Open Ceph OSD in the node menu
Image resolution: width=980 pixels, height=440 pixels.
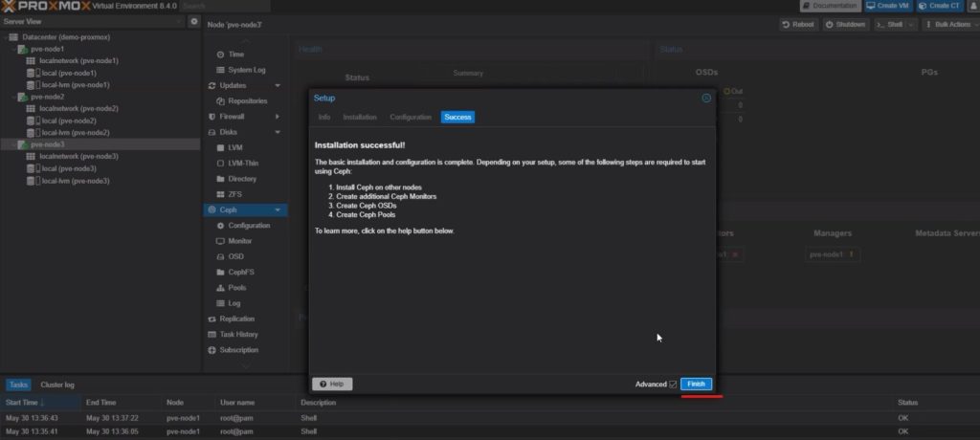(x=236, y=257)
